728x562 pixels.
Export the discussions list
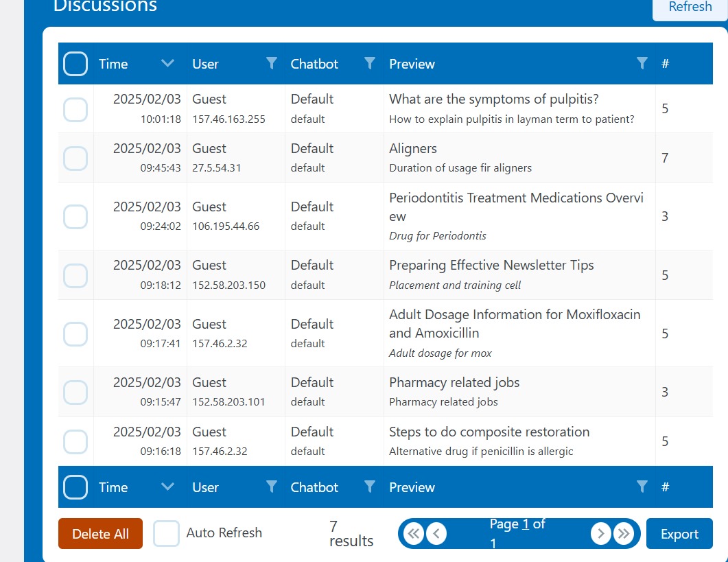coord(679,534)
